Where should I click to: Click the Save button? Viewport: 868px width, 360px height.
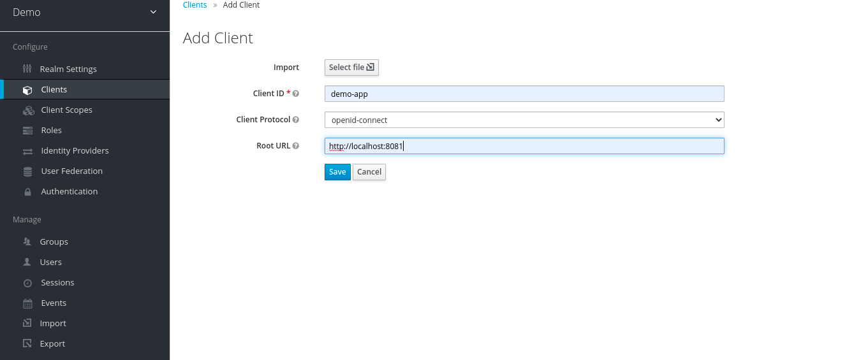pyautogui.click(x=337, y=172)
